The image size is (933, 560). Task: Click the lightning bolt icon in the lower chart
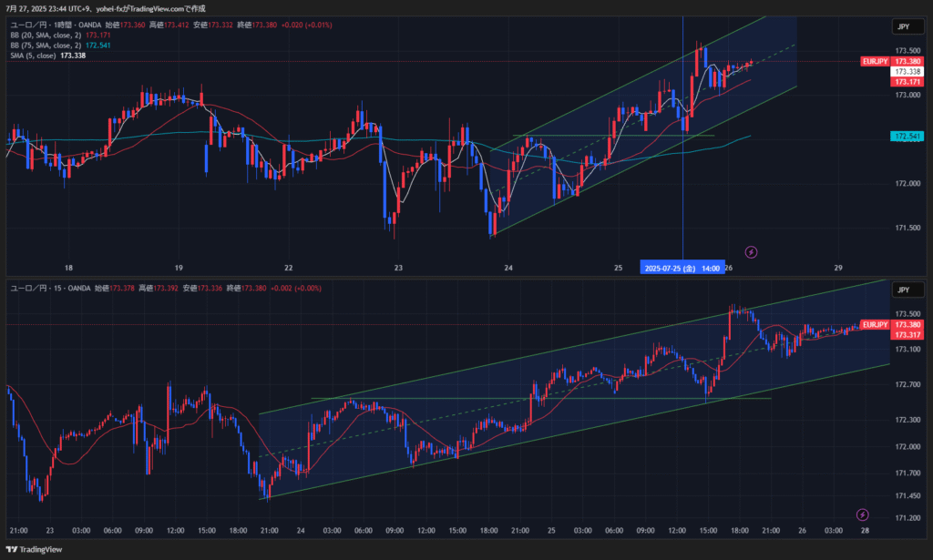pyautogui.click(x=863, y=514)
